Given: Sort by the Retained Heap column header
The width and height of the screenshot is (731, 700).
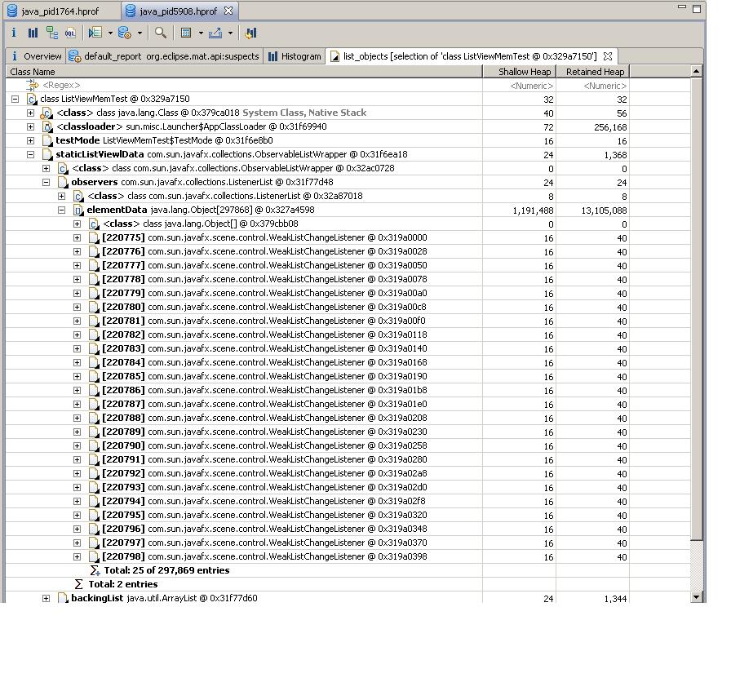Looking at the screenshot, I should (594, 72).
